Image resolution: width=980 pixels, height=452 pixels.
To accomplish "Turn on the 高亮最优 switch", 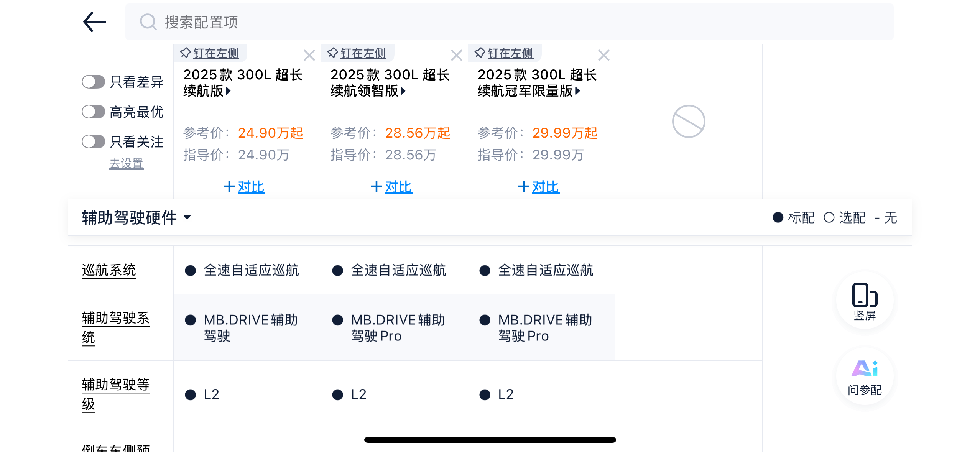I will coord(93,112).
